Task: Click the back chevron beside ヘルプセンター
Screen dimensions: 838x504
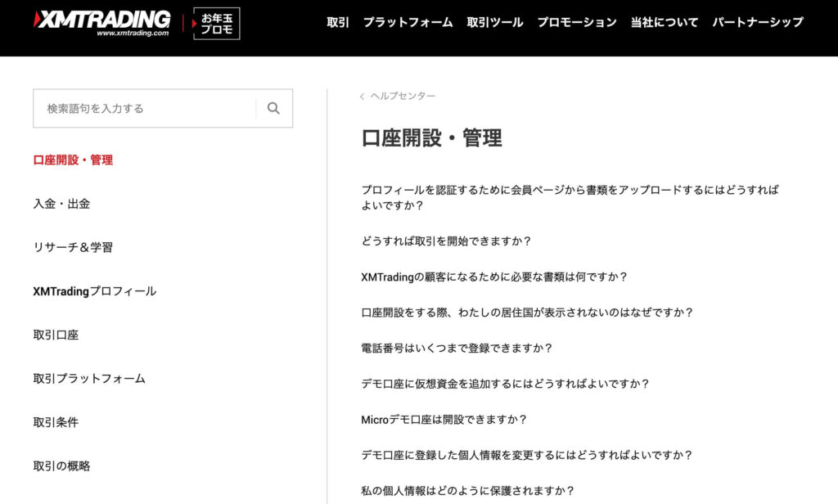Action: (362, 97)
